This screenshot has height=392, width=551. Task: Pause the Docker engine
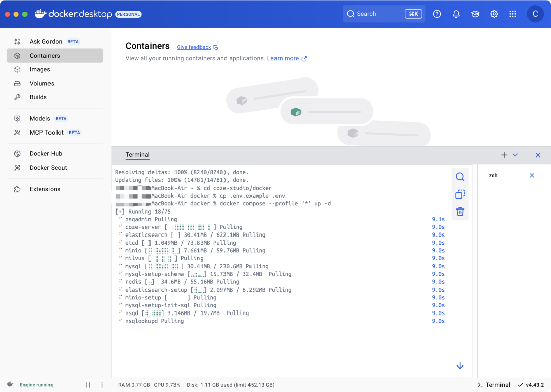[x=88, y=385]
